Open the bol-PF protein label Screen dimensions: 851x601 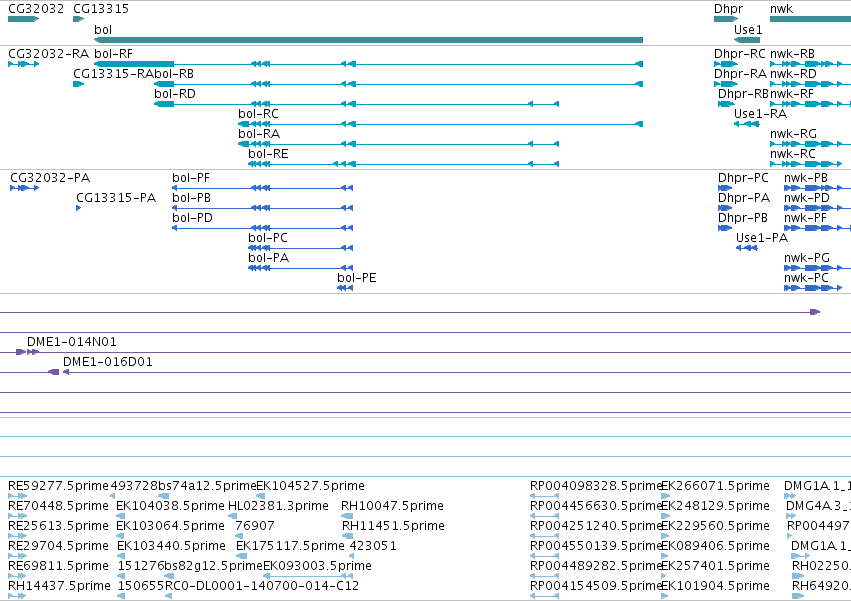coord(190,178)
